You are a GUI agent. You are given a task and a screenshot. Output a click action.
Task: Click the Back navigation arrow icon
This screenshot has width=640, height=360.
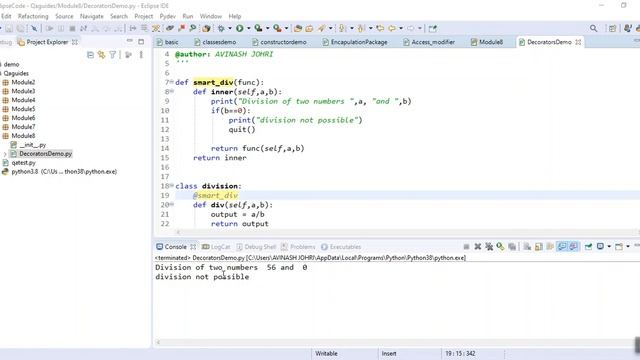tap(392, 28)
